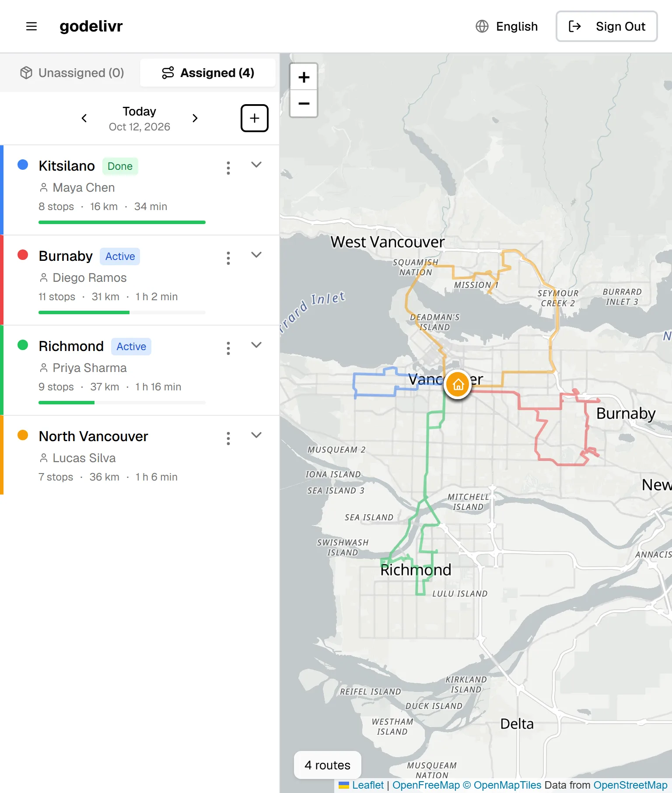Click the North Vancouver 7 stops stat
This screenshot has height=793, width=672.
coord(56,477)
